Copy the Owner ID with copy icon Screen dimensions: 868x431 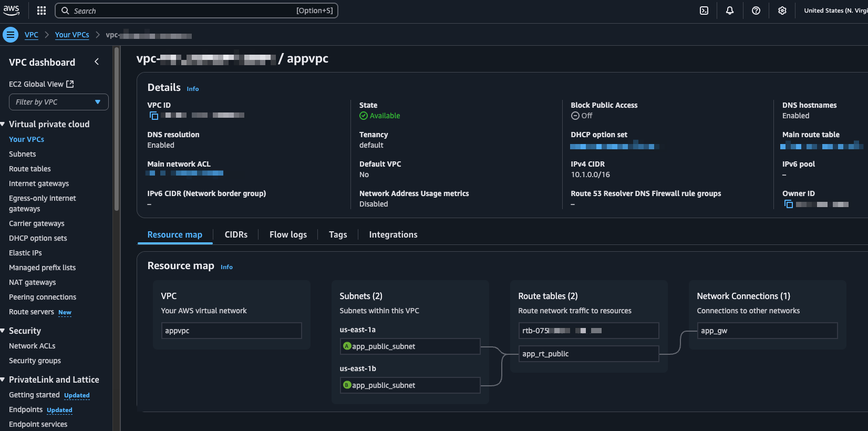[789, 204]
